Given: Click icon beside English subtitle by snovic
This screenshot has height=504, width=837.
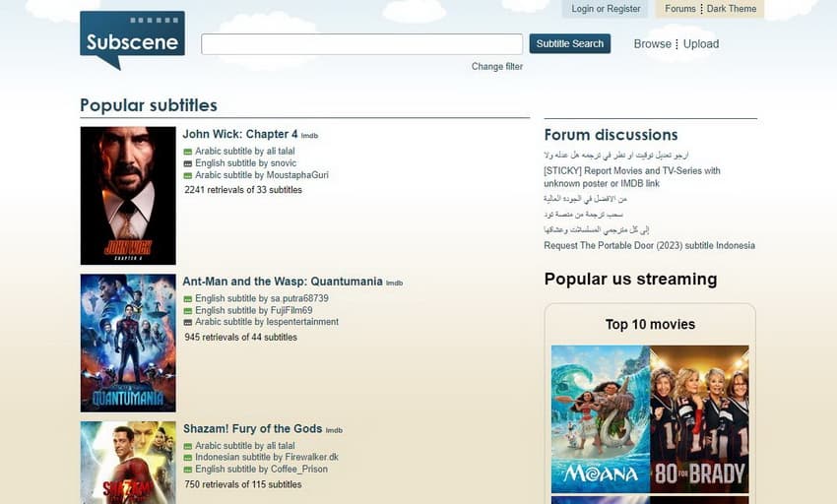Looking at the screenshot, I should [x=188, y=163].
